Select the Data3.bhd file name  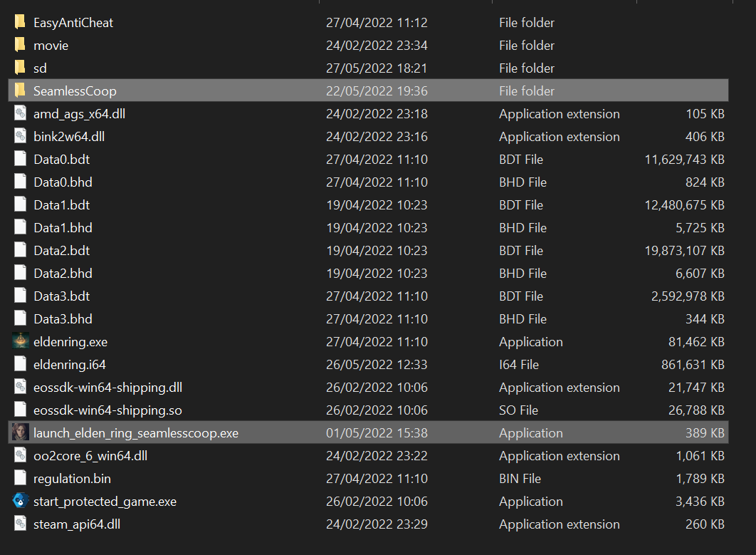click(x=63, y=319)
